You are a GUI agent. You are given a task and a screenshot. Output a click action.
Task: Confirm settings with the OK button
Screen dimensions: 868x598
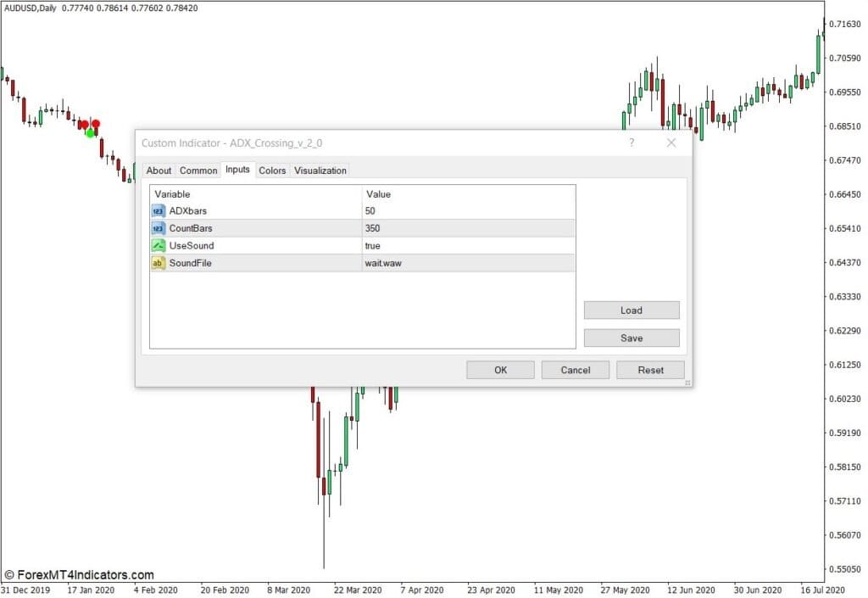click(x=500, y=370)
